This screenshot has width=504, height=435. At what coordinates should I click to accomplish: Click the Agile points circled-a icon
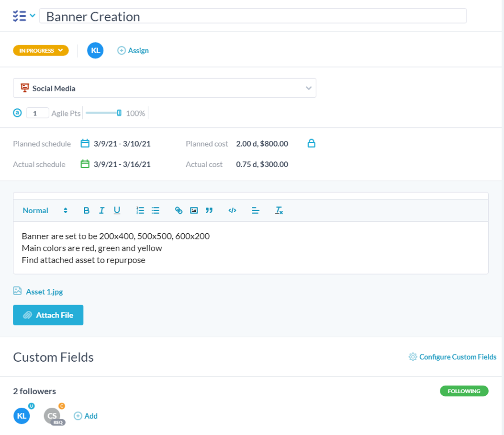(17, 113)
